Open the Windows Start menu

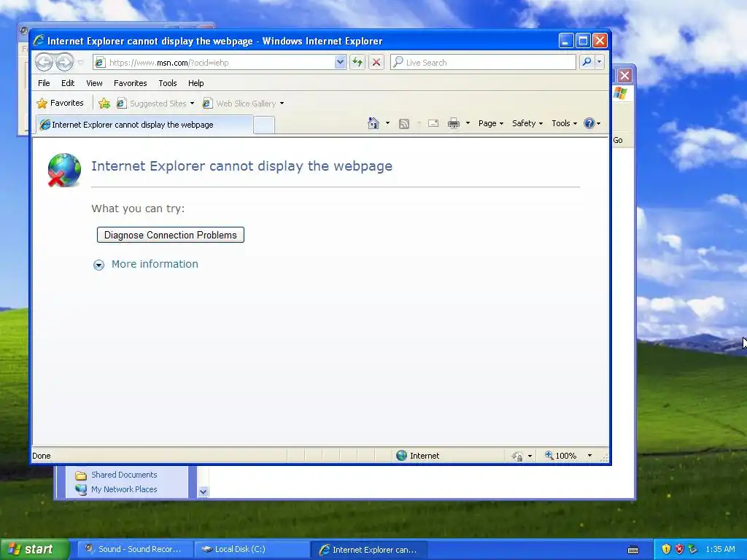click(x=34, y=549)
